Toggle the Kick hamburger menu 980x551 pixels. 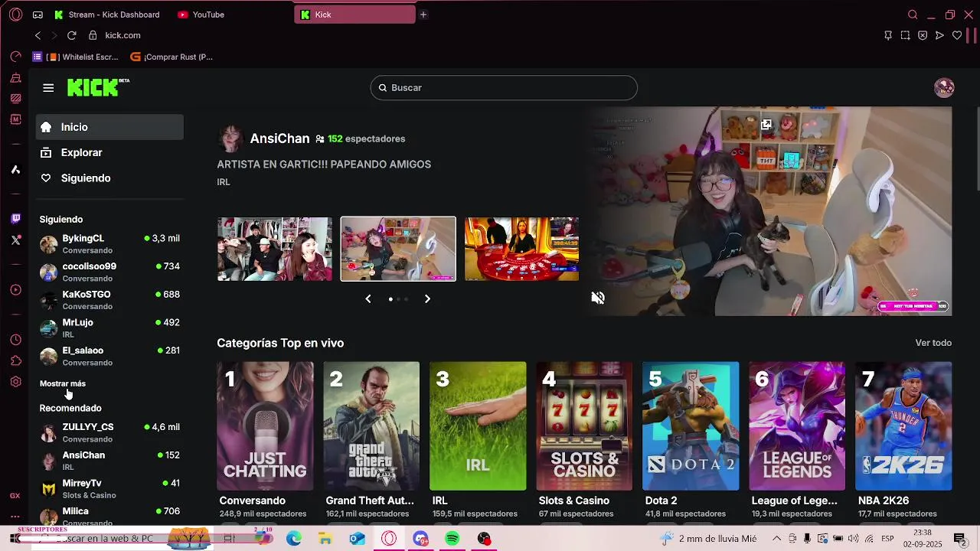(48, 88)
